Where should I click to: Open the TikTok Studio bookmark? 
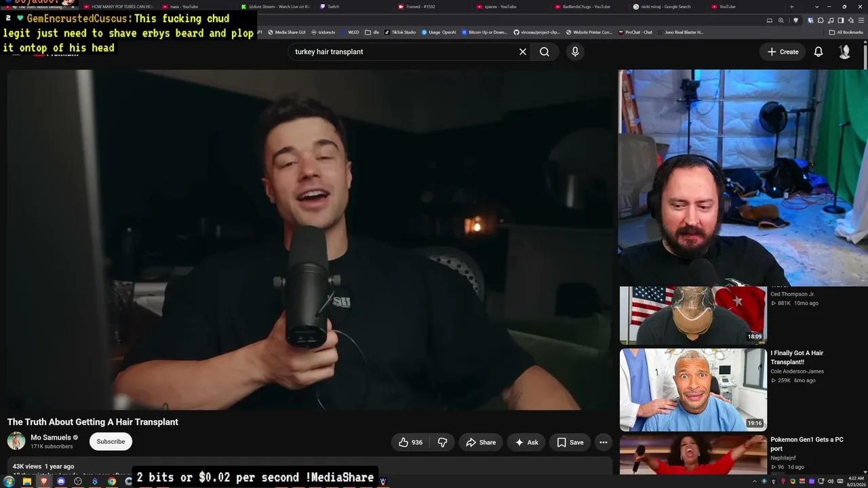pos(400,32)
